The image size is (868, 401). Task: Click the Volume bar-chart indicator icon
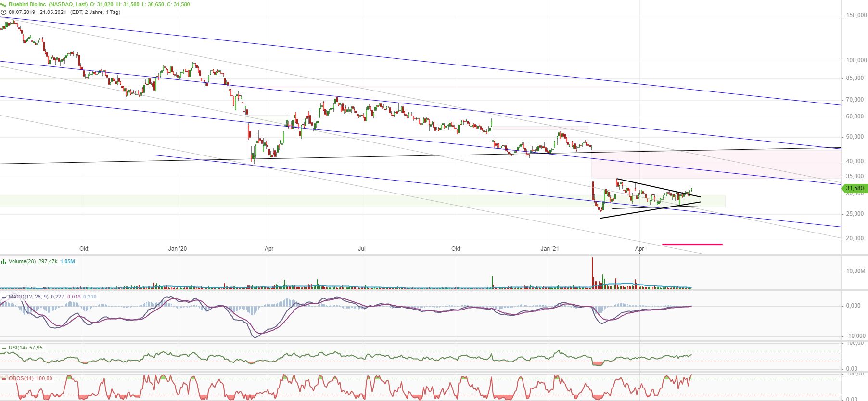click(4, 261)
